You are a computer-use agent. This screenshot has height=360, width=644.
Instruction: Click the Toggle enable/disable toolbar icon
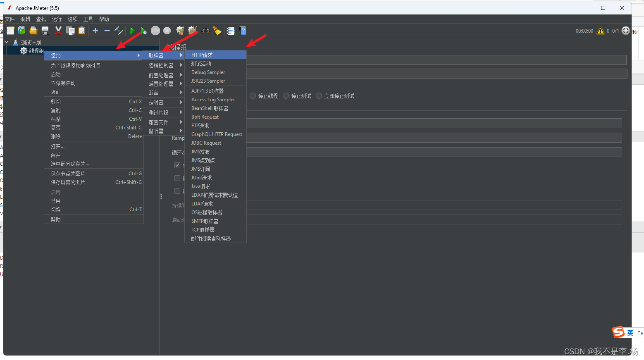click(119, 31)
